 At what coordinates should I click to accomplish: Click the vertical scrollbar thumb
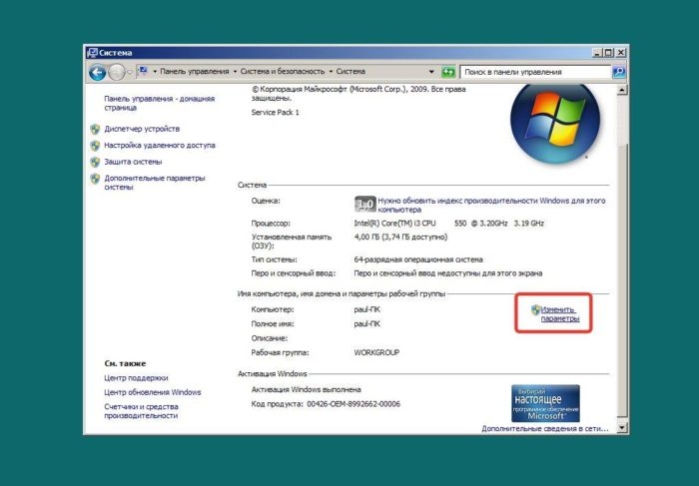[622, 281]
